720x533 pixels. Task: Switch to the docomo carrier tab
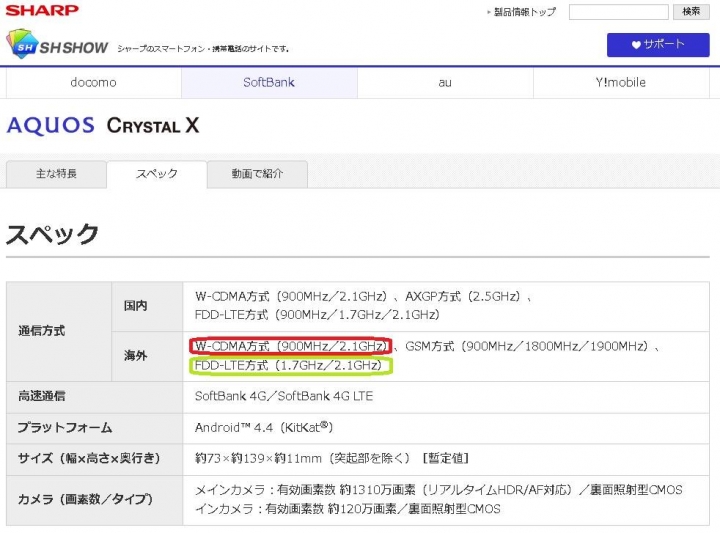94,83
